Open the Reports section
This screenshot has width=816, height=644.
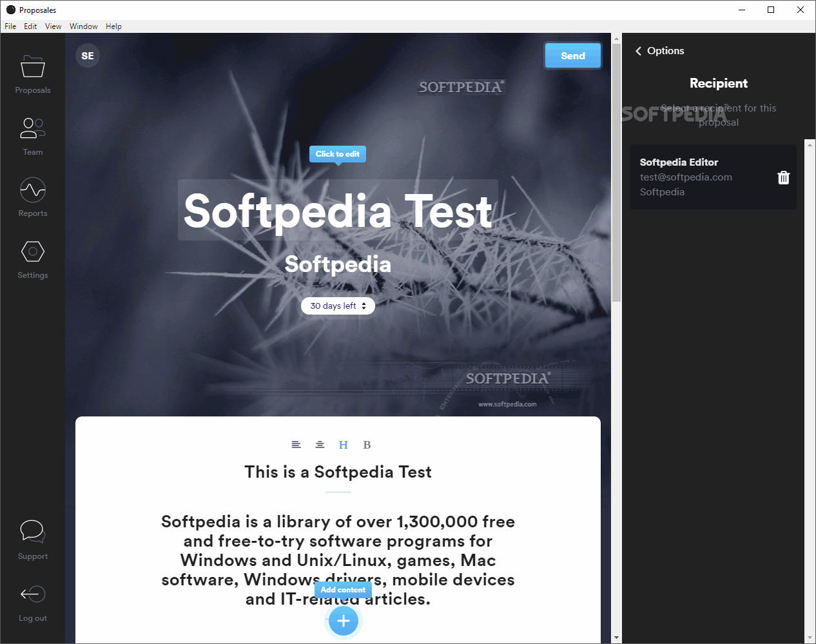(x=33, y=197)
